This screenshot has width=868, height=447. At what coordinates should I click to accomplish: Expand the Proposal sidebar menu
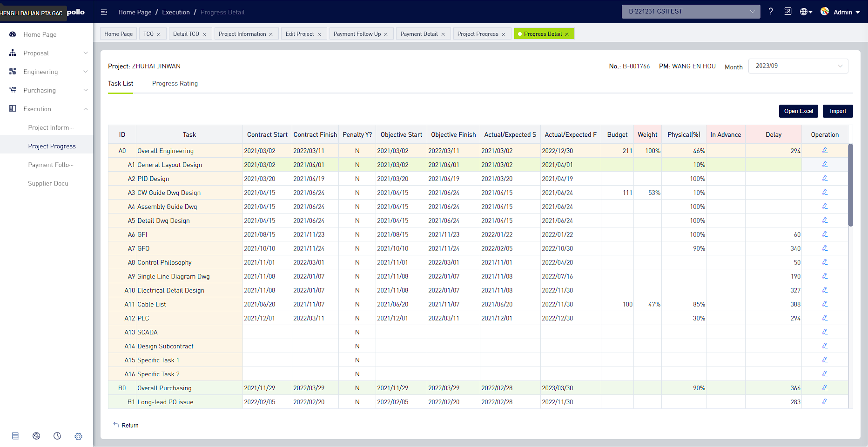[x=47, y=53]
